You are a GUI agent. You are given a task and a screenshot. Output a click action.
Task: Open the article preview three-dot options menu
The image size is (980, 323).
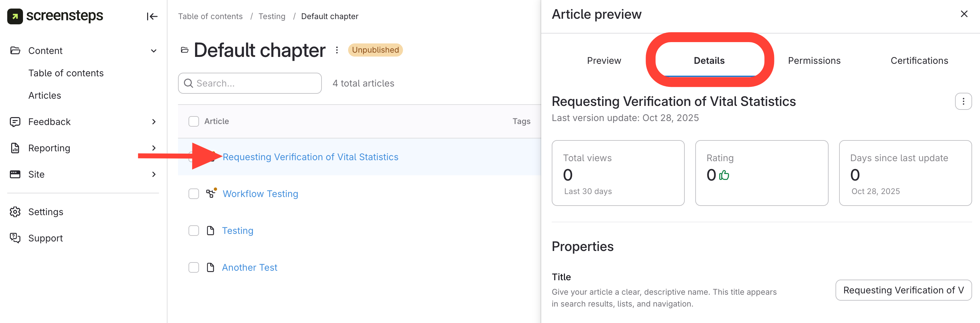[x=963, y=101]
